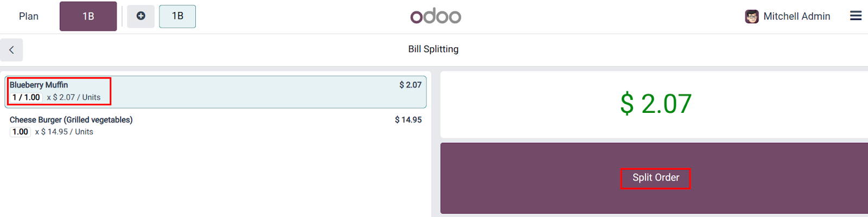Click the Mitchell Admin username
This screenshot has height=217, width=868.
point(796,16)
